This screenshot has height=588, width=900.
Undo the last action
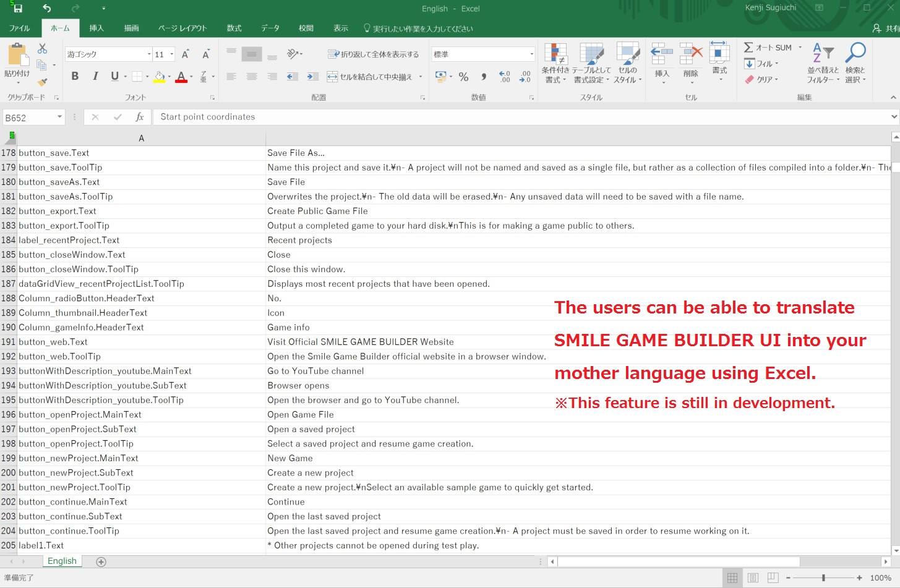[x=47, y=9]
